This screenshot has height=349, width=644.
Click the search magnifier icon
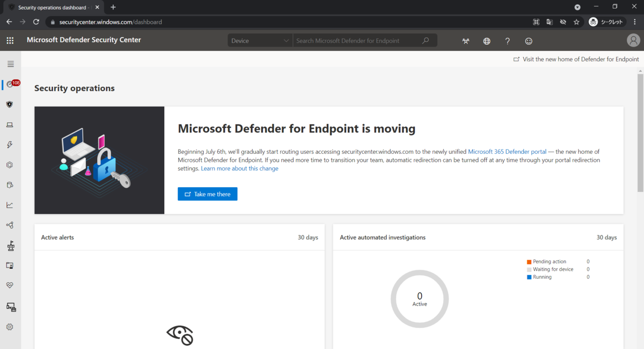(426, 41)
